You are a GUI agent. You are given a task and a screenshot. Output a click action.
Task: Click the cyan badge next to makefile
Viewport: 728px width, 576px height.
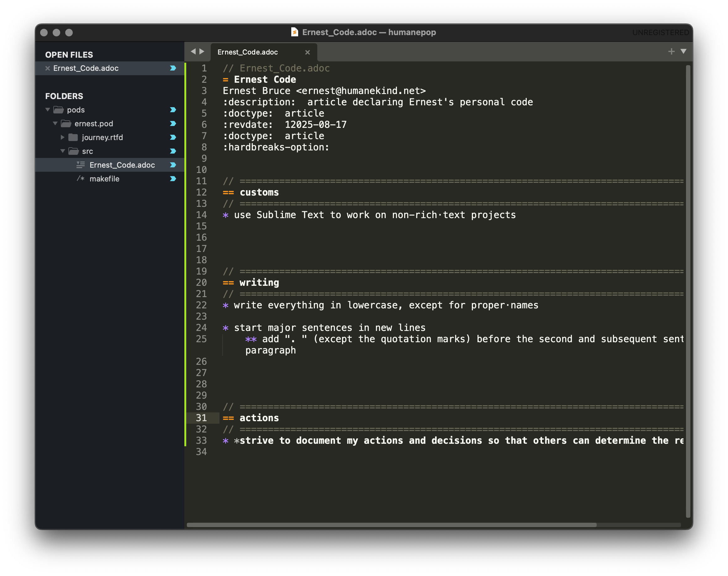pos(173,179)
